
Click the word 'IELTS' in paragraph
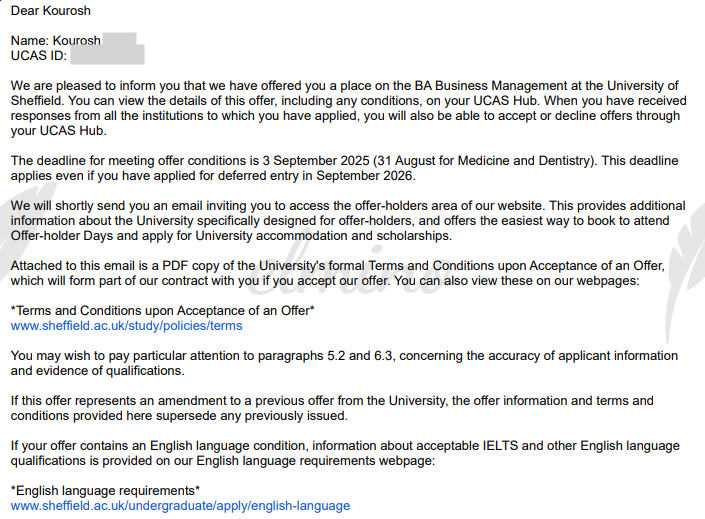pyautogui.click(x=500, y=446)
